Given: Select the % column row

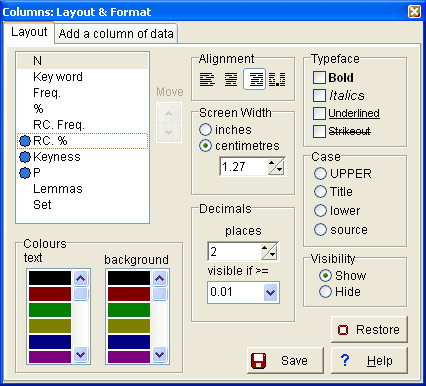Looking at the screenshot, I should (x=82, y=109).
